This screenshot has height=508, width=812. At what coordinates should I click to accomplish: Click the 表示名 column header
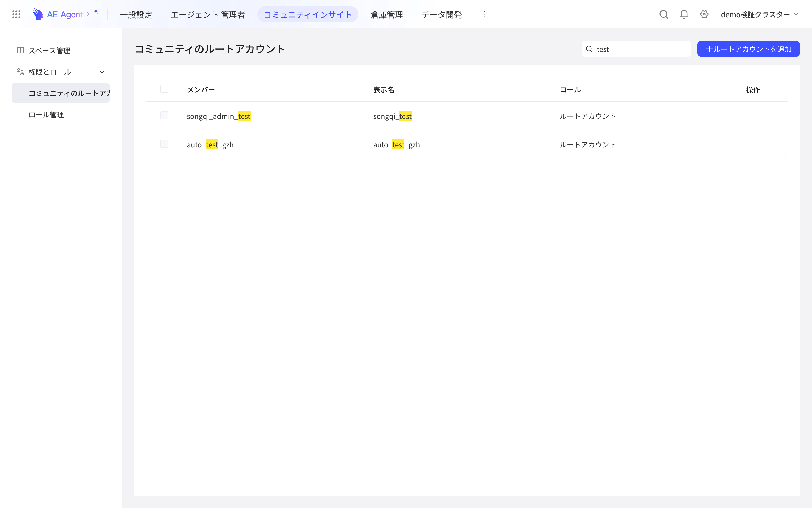pos(383,90)
